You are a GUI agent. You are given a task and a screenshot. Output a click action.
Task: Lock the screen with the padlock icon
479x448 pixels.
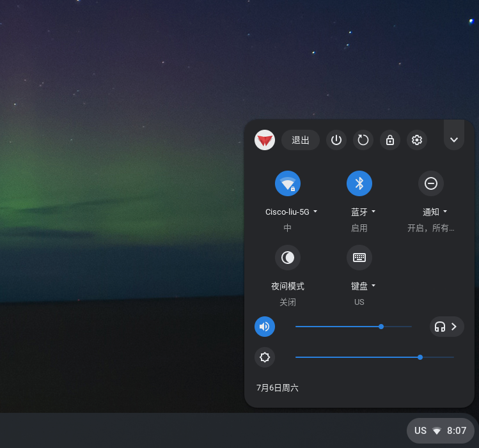(390, 140)
